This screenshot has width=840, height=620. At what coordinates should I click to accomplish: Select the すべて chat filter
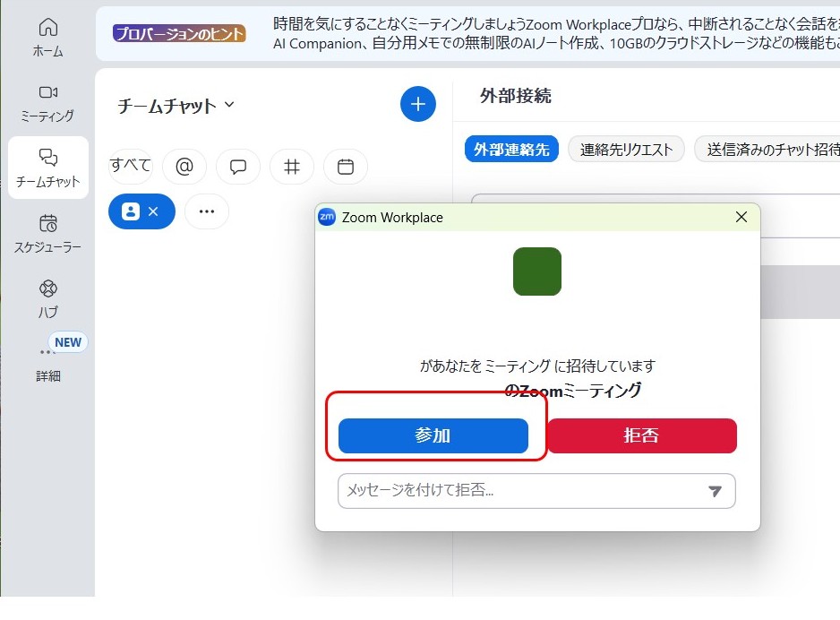pyautogui.click(x=130, y=166)
